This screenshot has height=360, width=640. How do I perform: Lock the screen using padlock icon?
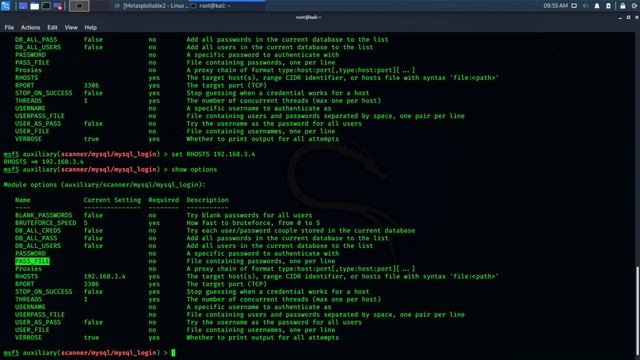623,6
